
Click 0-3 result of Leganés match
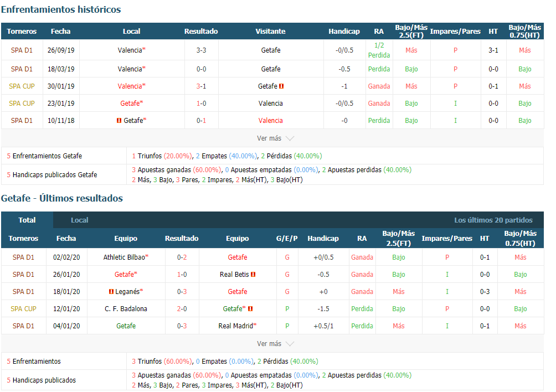click(x=182, y=292)
